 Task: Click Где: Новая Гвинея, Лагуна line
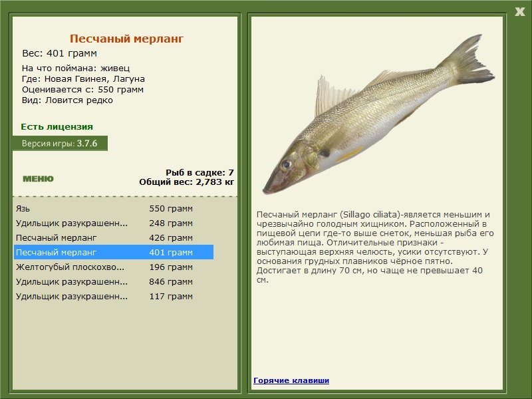click(x=83, y=78)
